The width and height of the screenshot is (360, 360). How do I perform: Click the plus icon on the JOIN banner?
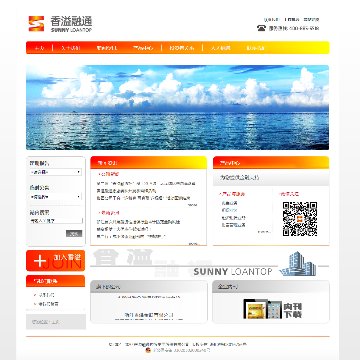[x=40, y=261]
